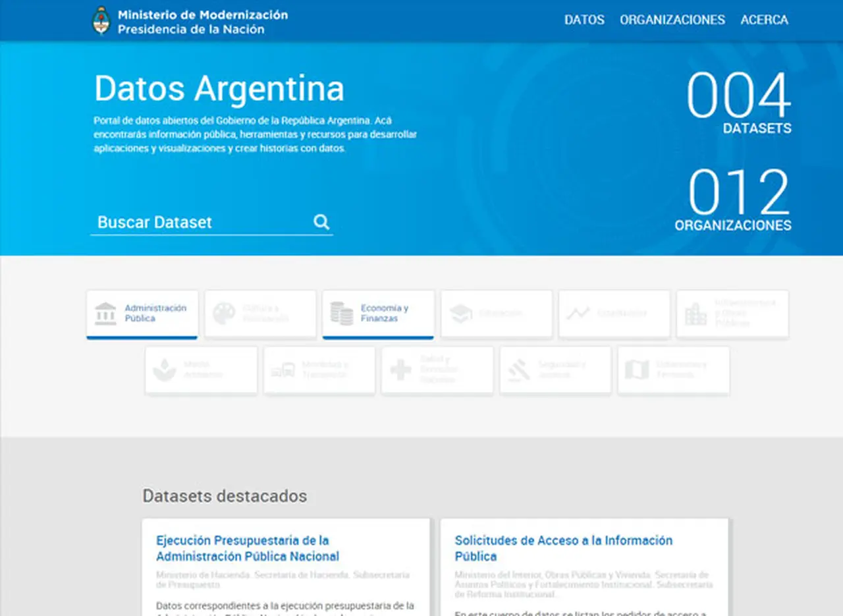Click the 'Ministerio de Hacienda. Secretaría de Hacienda' subtitle

click(283, 580)
